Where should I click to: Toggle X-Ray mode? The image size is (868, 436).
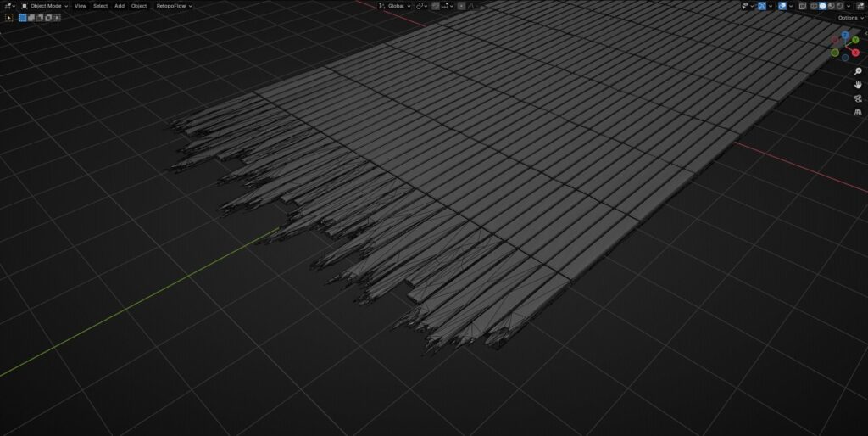(x=803, y=6)
